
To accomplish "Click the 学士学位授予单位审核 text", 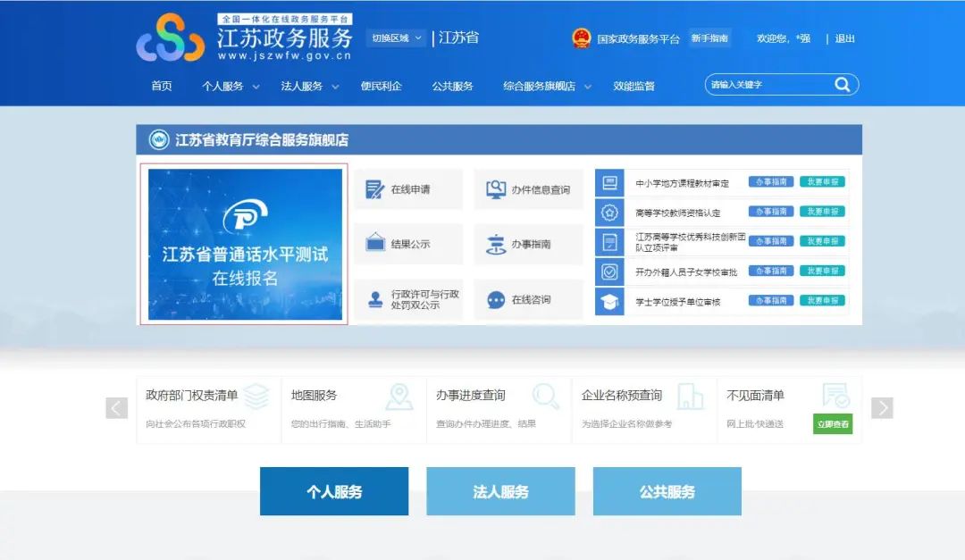I will (677, 302).
